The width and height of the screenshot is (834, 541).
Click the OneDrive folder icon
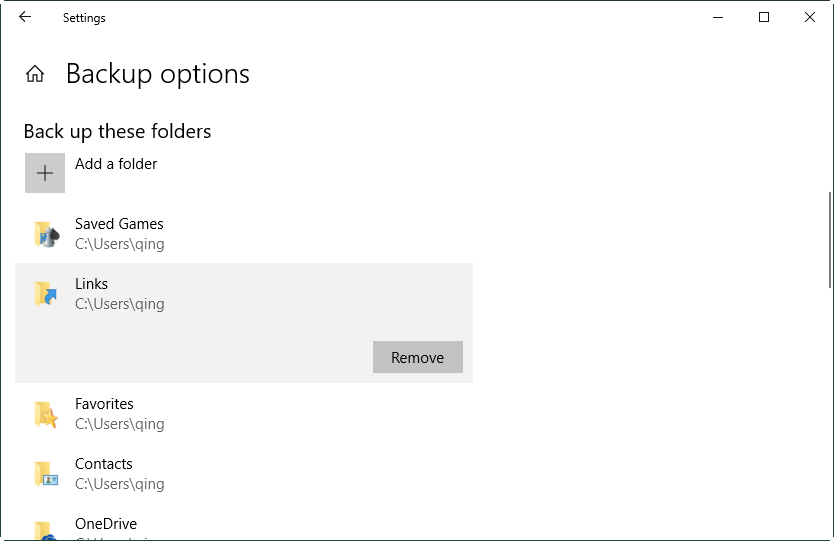(x=45, y=530)
